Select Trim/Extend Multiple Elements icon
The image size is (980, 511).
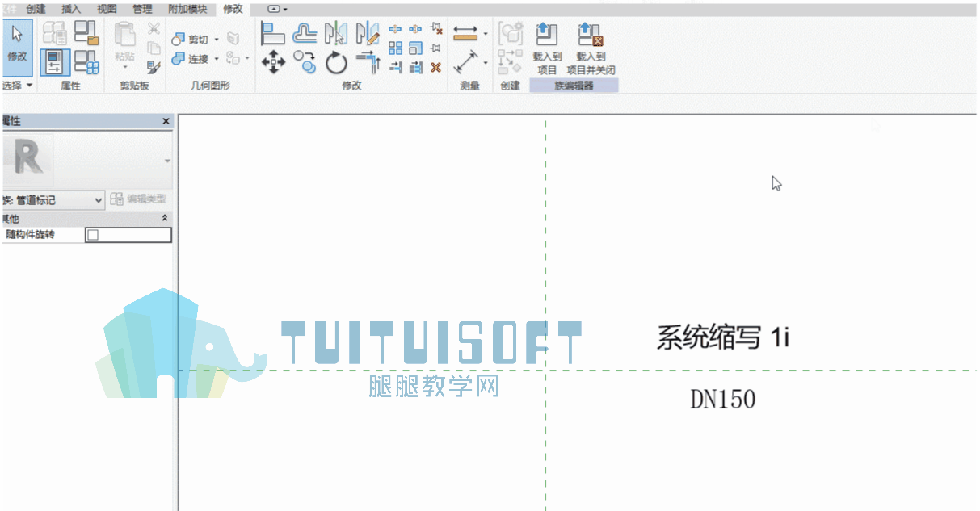coord(415,68)
